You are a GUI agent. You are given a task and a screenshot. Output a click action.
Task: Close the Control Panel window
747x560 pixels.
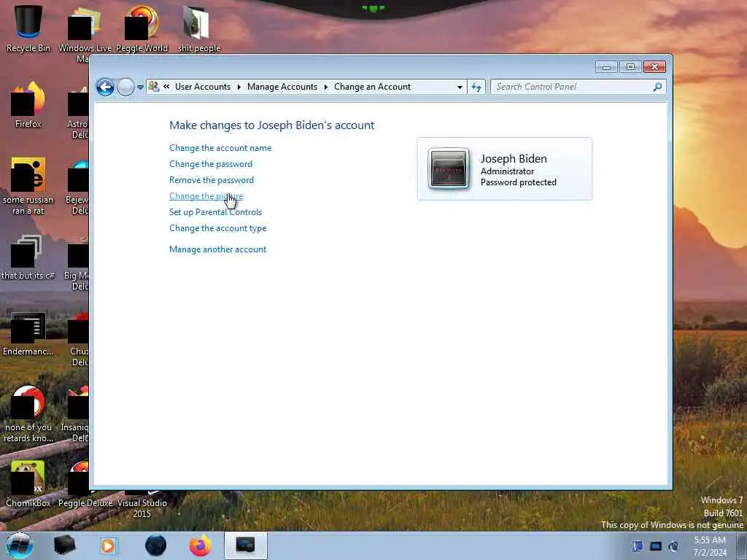coord(654,67)
